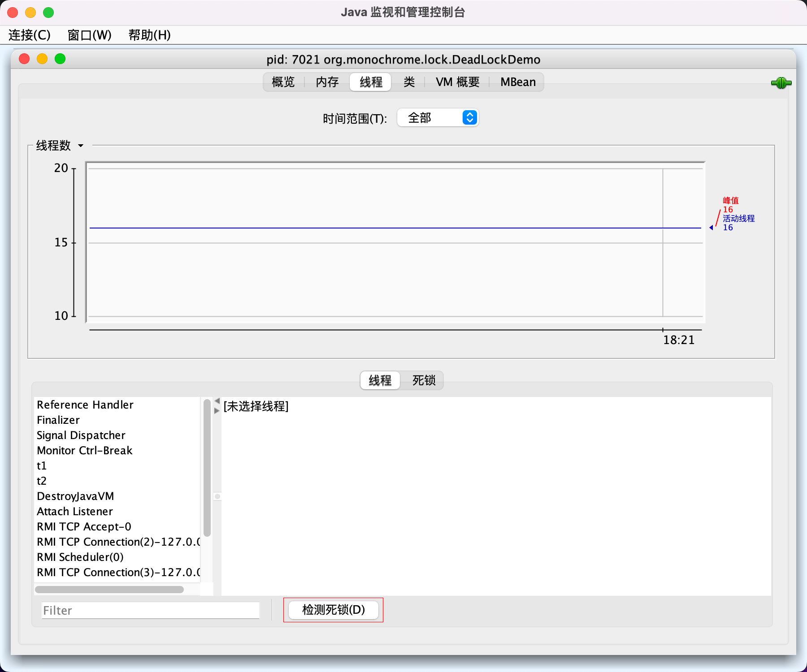Click the green connection status icon
The image size is (807, 672).
[781, 83]
